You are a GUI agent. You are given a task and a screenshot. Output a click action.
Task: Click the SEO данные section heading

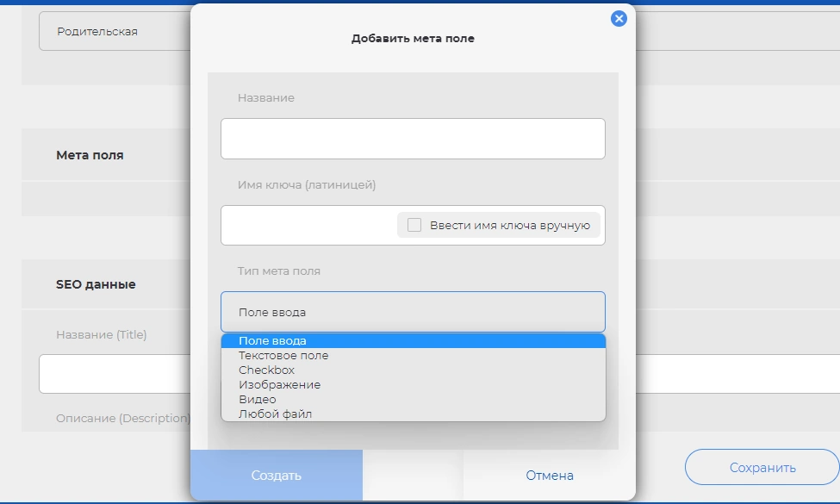tap(96, 284)
